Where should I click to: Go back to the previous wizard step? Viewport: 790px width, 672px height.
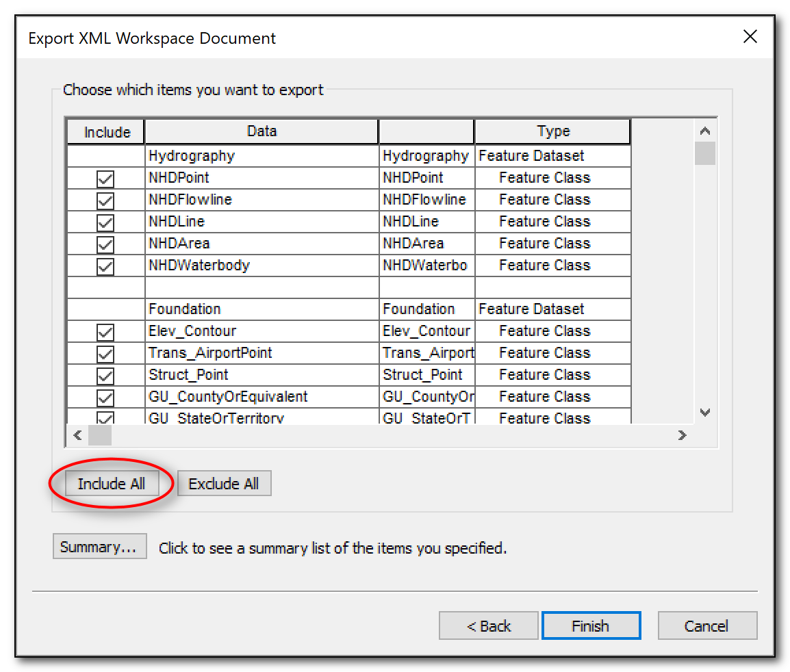coord(488,625)
